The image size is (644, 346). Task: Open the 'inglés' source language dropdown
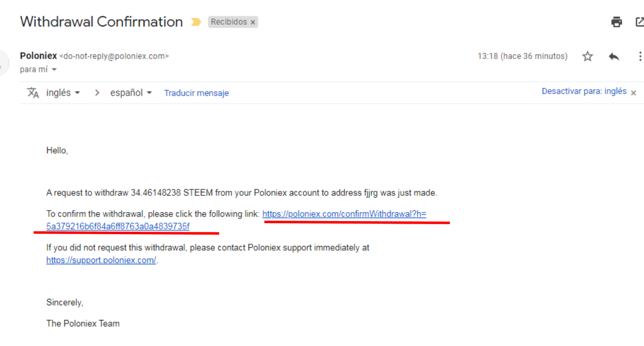(63, 93)
